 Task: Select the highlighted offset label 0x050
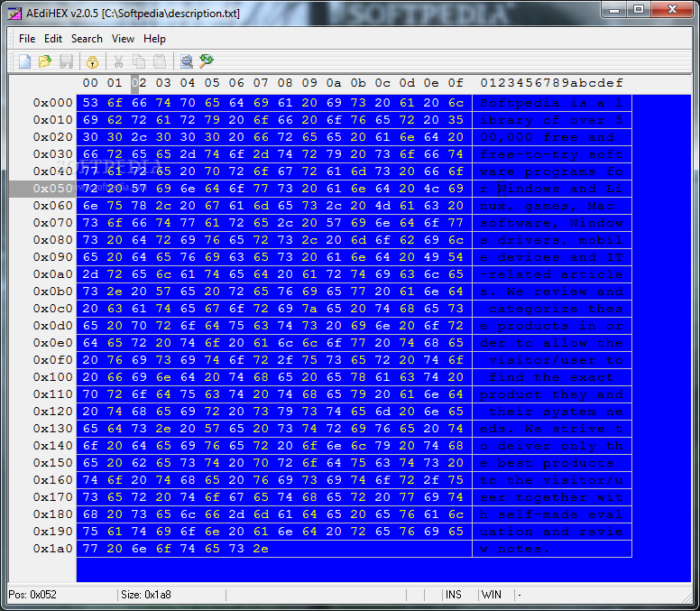tap(52, 189)
